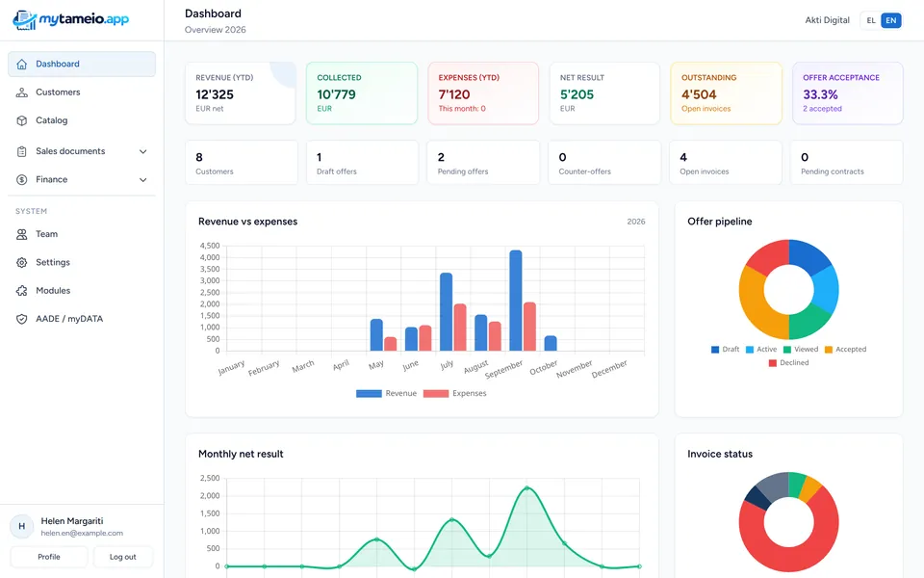Screen dimensions: 924x578
Task: Click the Sales documents clipboard icon
Action: pyautogui.click(x=22, y=151)
